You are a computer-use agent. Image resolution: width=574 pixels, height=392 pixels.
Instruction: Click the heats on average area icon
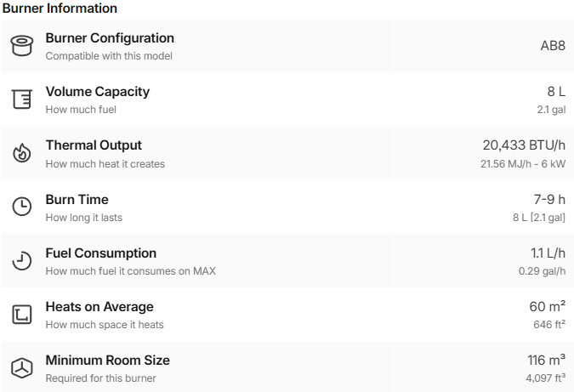tap(21, 315)
